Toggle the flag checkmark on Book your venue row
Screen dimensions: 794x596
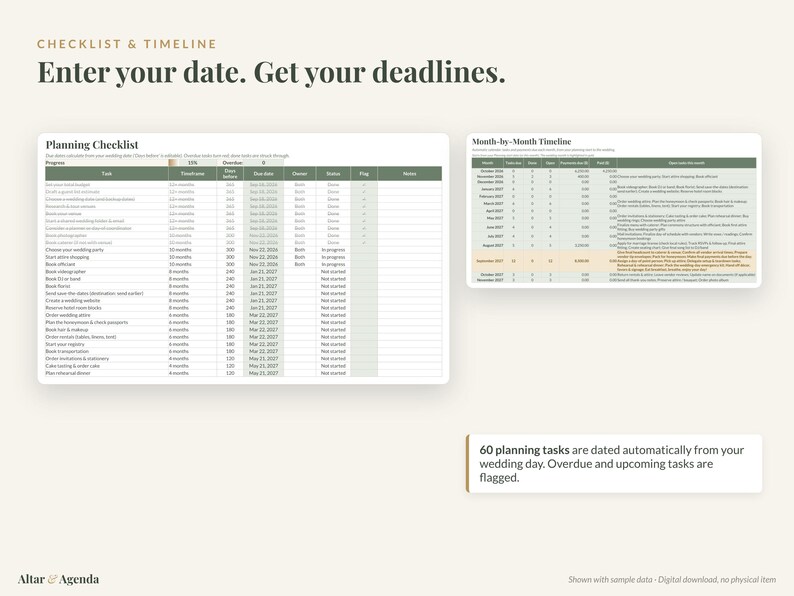[364, 214]
